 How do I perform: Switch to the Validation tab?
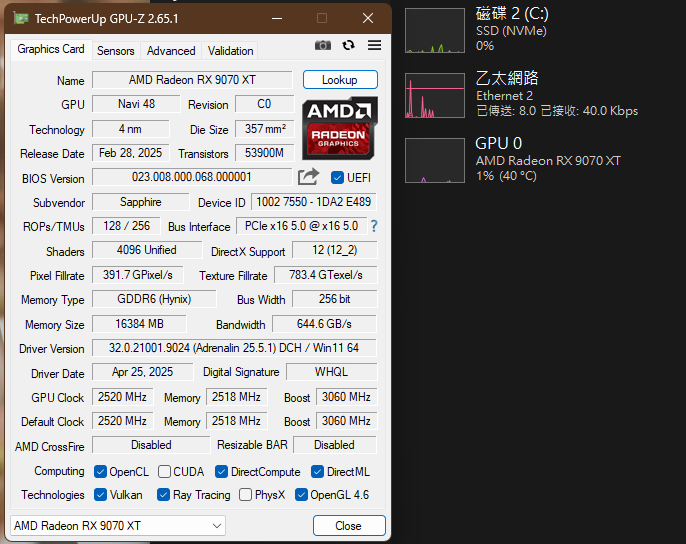(x=231, y=51)
